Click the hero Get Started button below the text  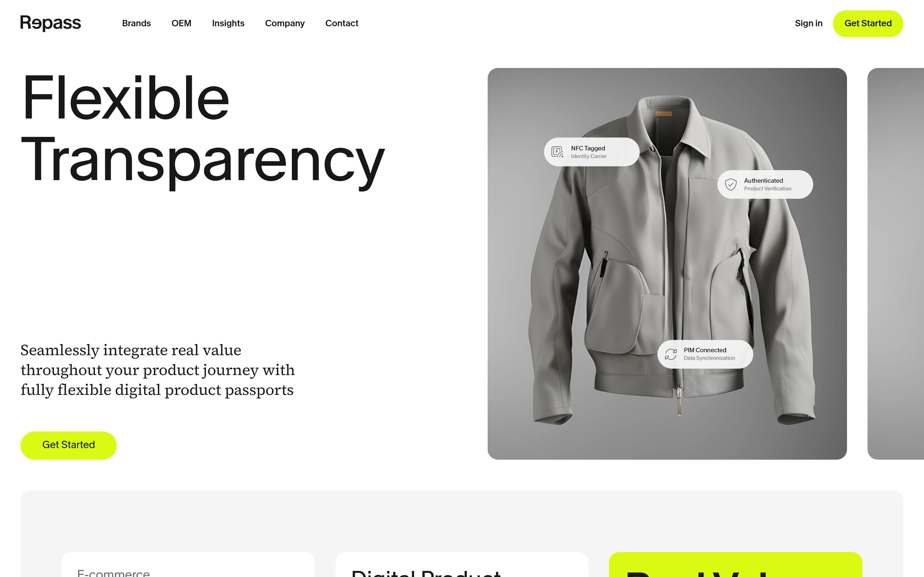[x=69, y=445]
